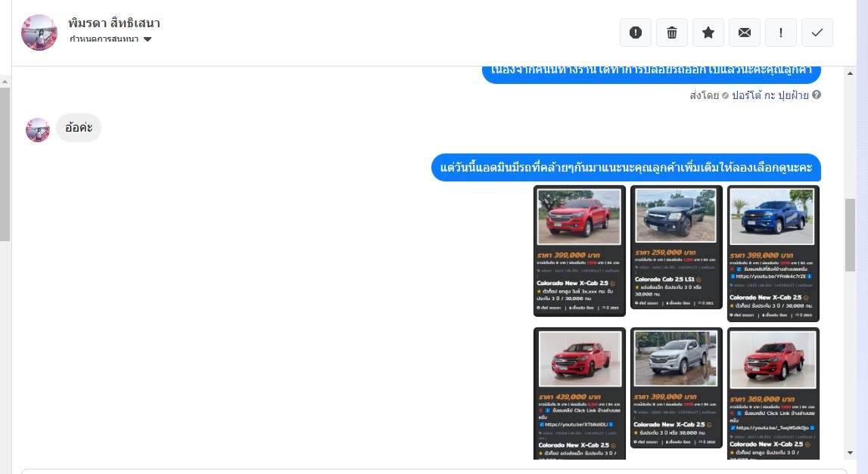The image size is (868, 474).
Task: Click the 'ส่งโดย ปอร์โต้ กะ ปุยฝ้าย' sender label
Action: click(x=749, y=95)
